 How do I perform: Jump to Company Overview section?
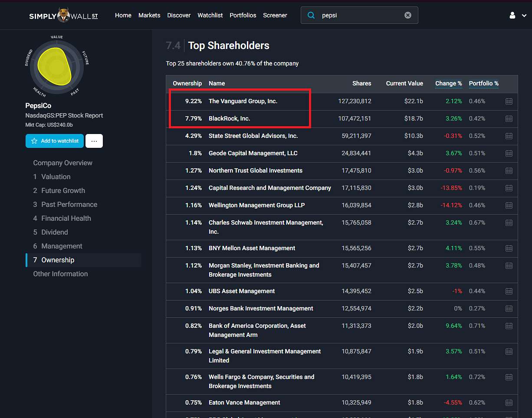click(63, 163)
